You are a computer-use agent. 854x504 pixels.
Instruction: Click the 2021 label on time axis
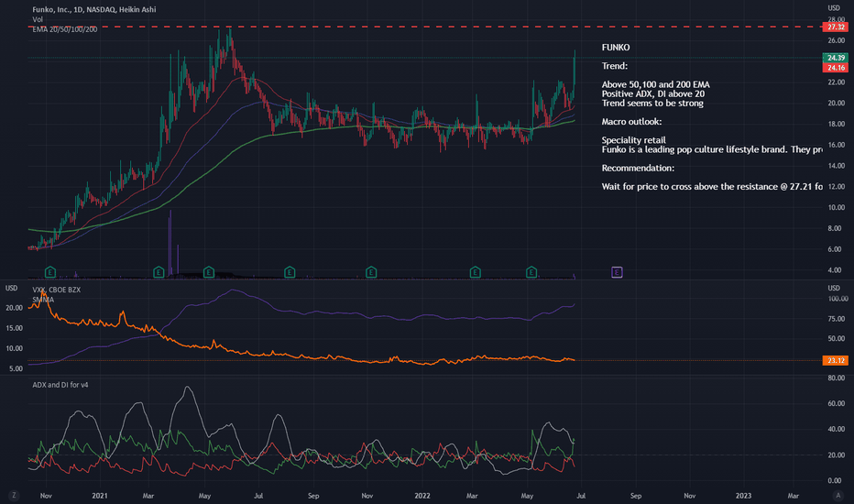(x=100, y=496)
